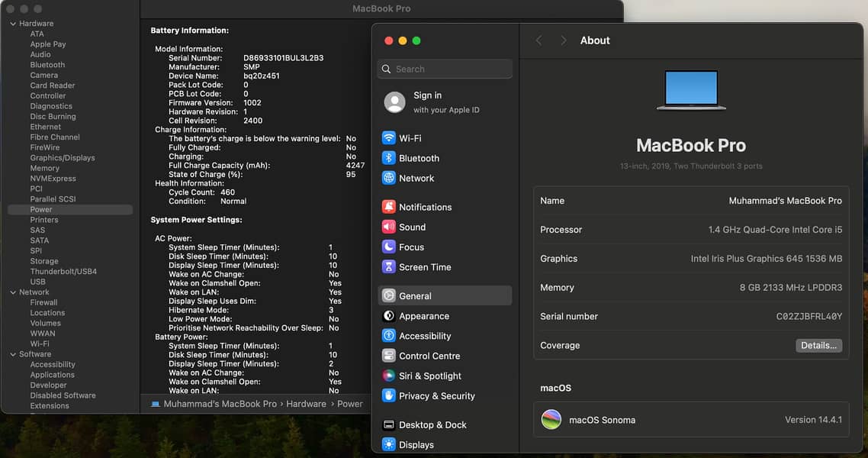Click the Sound speaker icon
This screenshot has height=458, width=868.
[389, 227]
